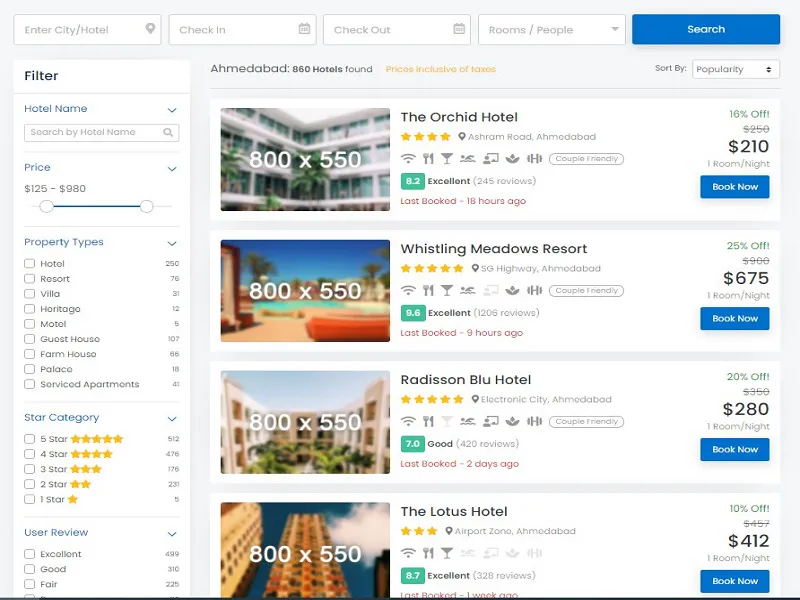Click the gym icon for Radisson Blu Hotel
Viewport: 800px width, 600px height.
click(x=534, y=421)
